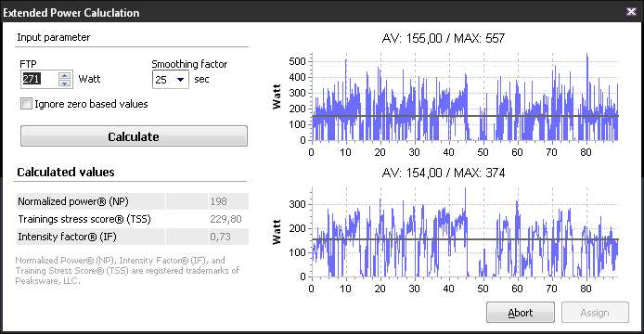The height and width of the screenshot is (334, 644).
Task: Click the Peaksware trademark notice text
Action: click(127, 270)
